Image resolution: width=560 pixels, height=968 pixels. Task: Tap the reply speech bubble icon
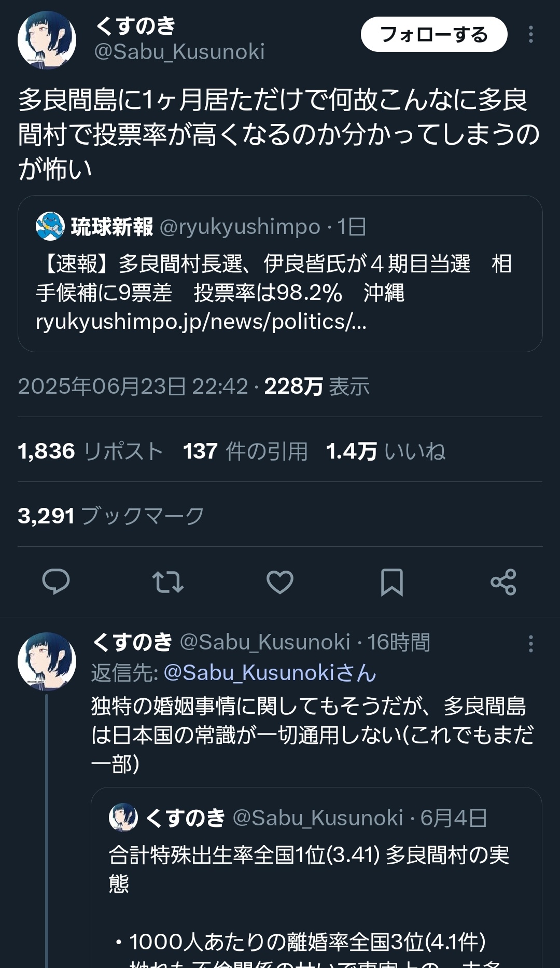(55, 582)
